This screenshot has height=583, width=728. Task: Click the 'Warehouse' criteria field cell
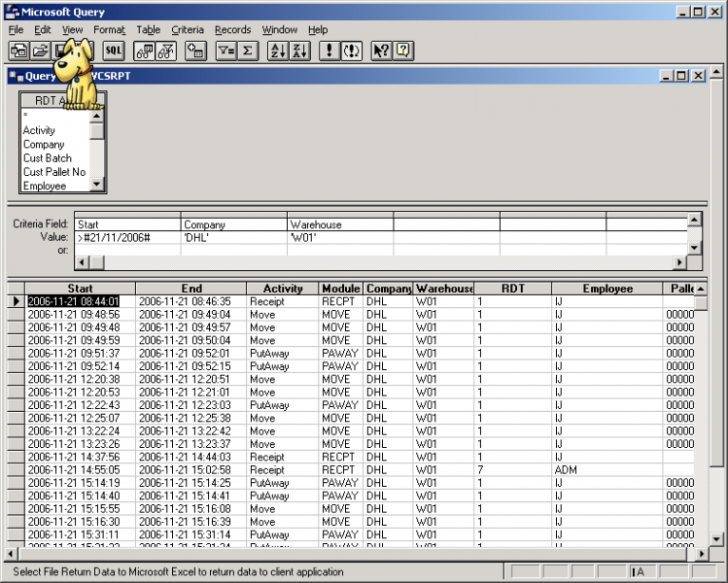340,224
